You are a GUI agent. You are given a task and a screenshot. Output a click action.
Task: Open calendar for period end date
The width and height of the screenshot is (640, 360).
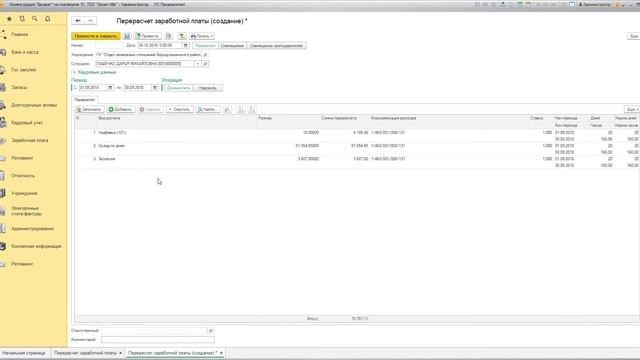[x=155, y=88]
